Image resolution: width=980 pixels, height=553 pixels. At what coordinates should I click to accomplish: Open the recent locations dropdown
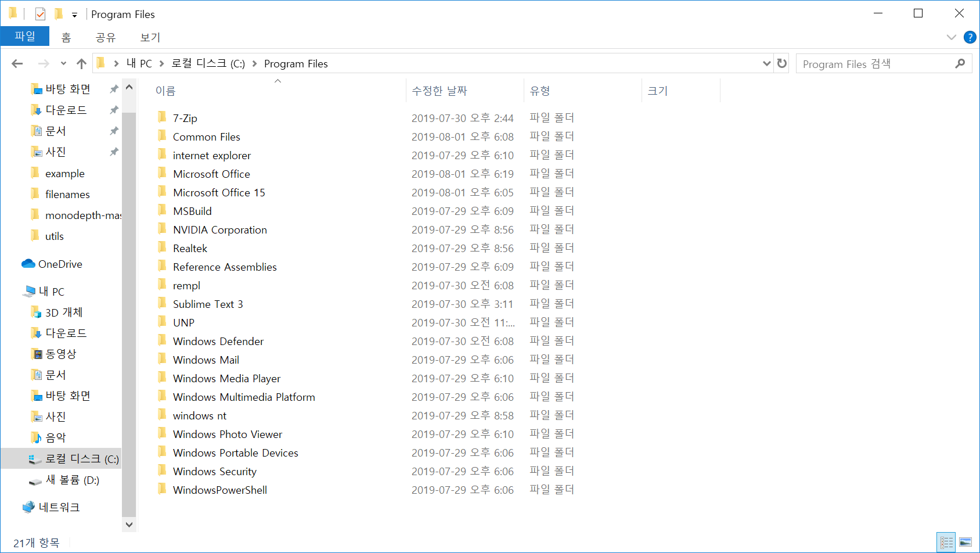point(63,63)
